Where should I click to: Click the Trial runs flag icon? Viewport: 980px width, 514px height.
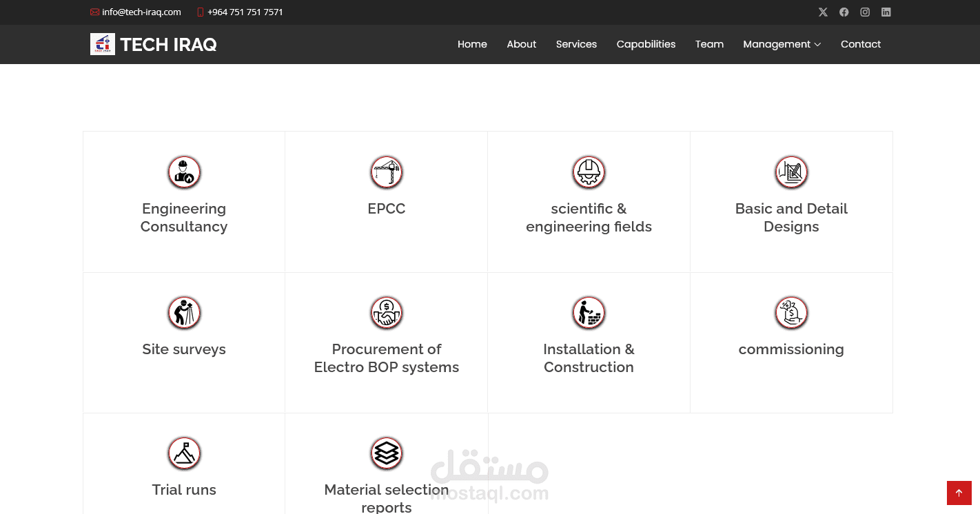184,453
